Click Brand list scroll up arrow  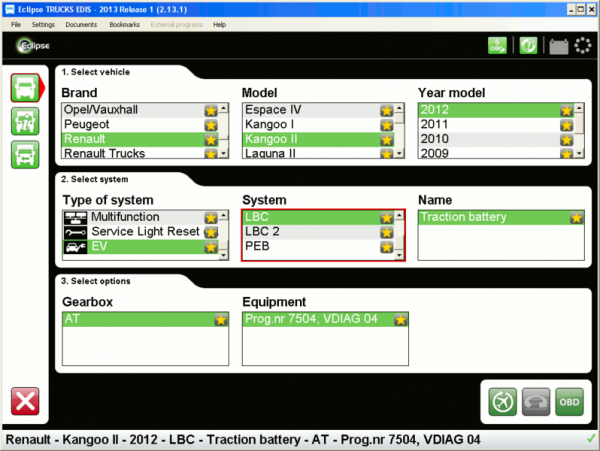pyautogui.click(x=223, y=108)
